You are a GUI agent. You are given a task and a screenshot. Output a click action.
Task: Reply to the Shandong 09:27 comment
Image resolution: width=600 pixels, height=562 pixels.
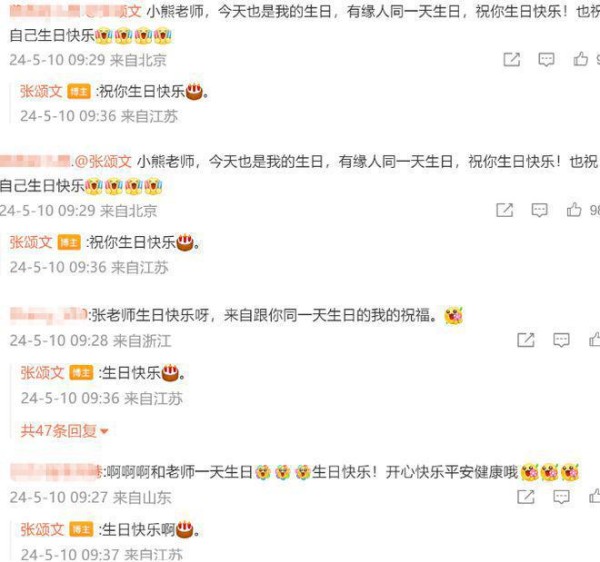561,497
